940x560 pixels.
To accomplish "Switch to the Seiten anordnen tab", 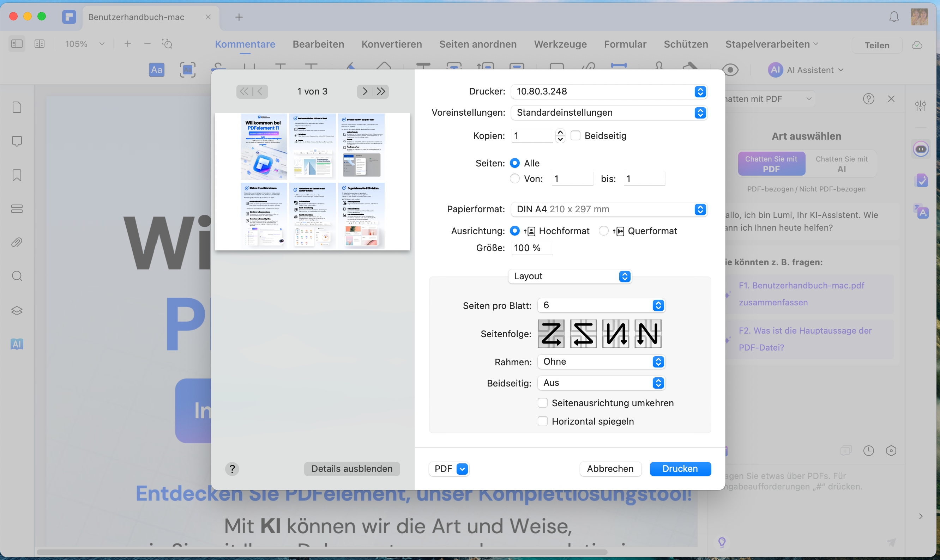I will tap(478, 44).
